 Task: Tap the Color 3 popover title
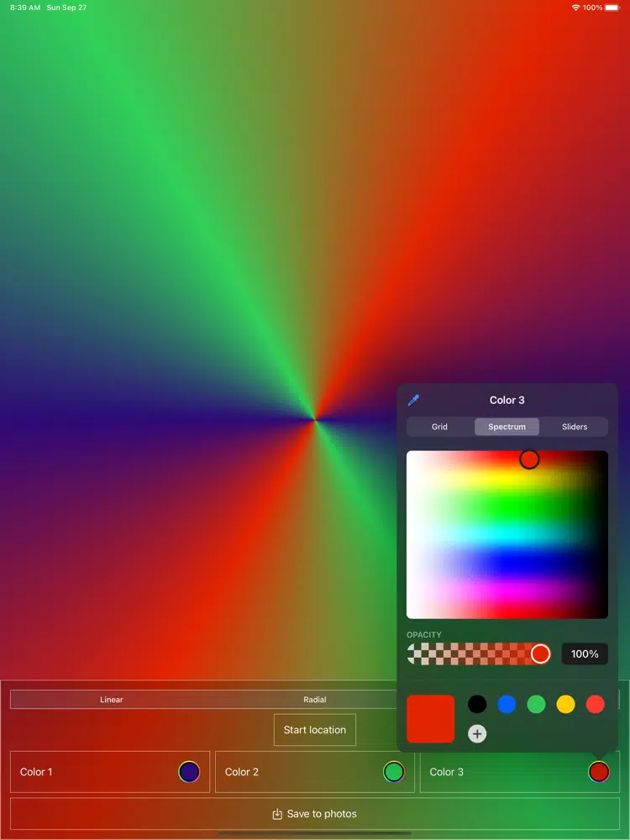[x=507, y=400]
